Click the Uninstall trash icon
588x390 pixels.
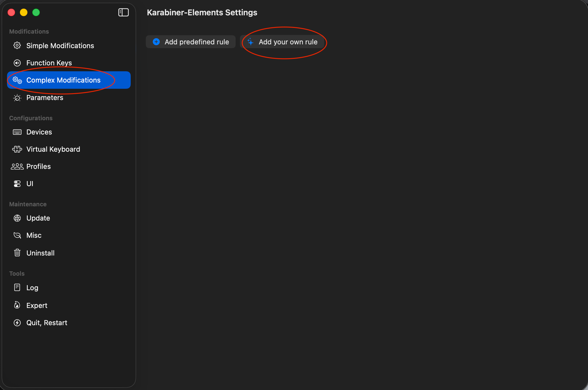(x=17, y=253)
